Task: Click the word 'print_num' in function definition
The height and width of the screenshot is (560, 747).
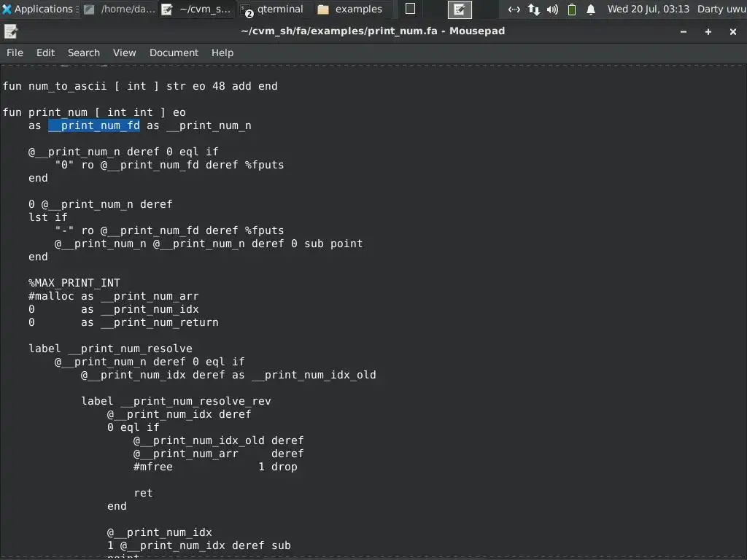Action: [x=58, y=112]
